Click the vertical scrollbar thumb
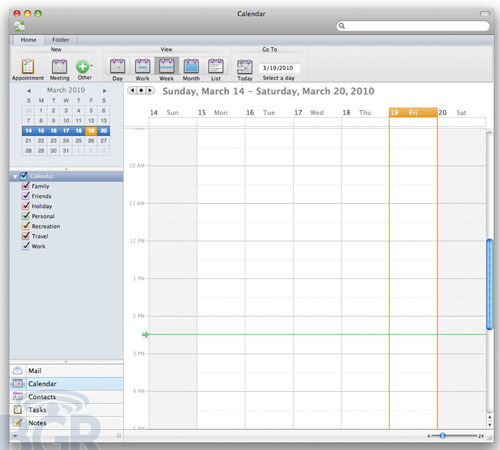500x450 pixels. point(489,284)
